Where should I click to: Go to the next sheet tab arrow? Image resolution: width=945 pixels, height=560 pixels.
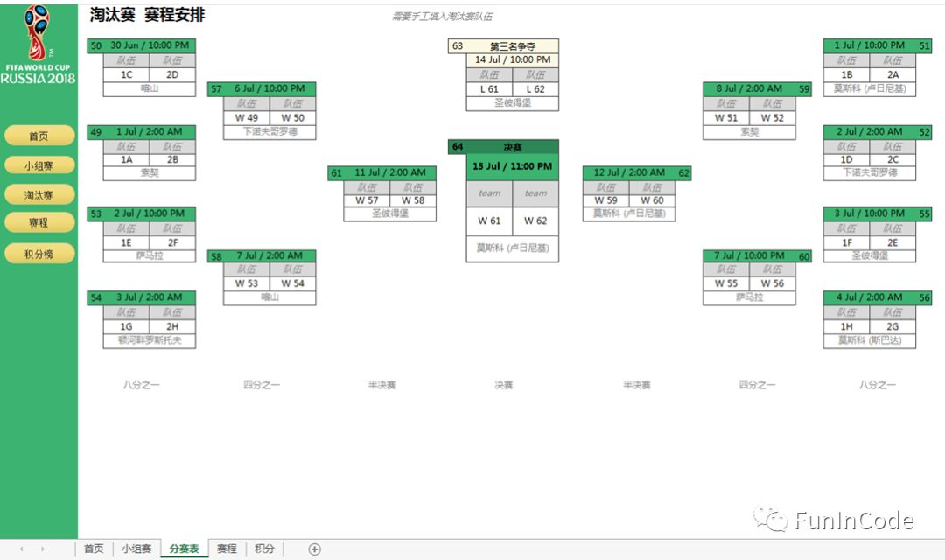tap(43, 549)
